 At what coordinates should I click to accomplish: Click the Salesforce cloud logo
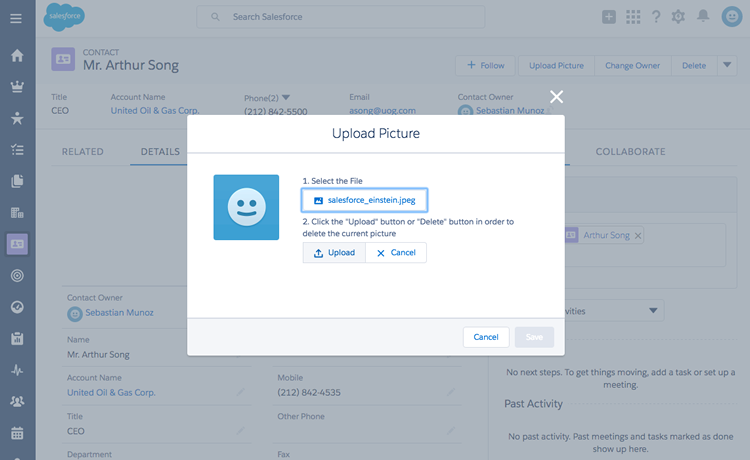pyautogui.click(x=64, y=17)
